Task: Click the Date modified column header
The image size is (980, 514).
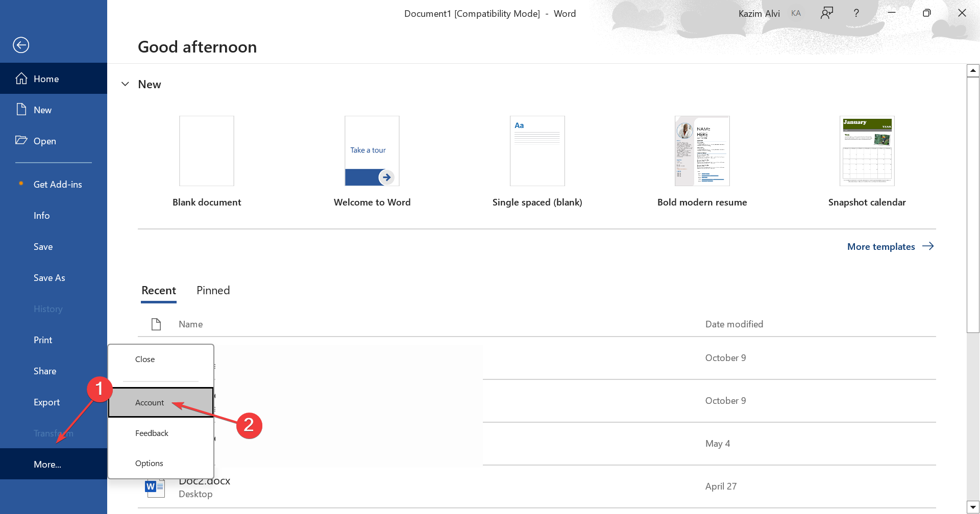Action: point(734,324)
